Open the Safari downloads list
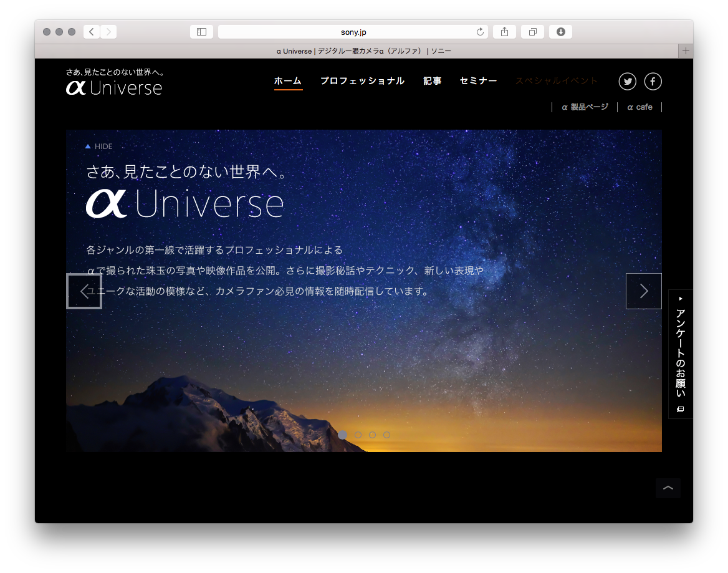 pos(561,32)
